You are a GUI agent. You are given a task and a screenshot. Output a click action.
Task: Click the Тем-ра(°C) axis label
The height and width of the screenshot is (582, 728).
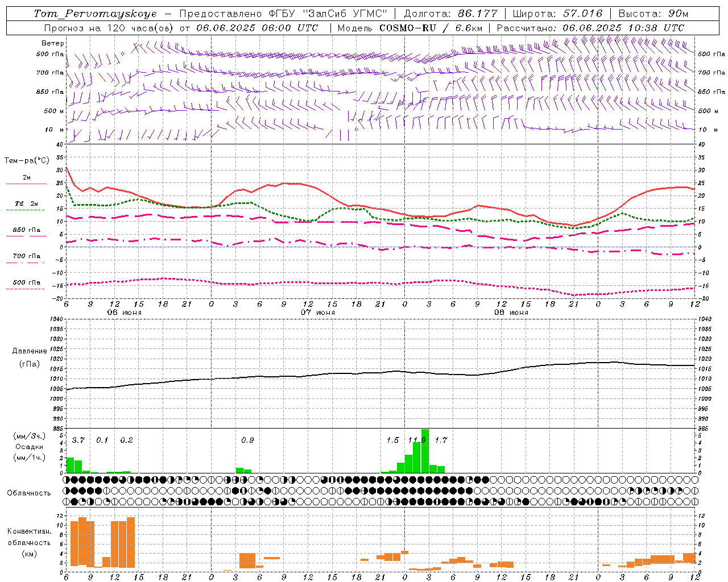(x=27, y=161)
